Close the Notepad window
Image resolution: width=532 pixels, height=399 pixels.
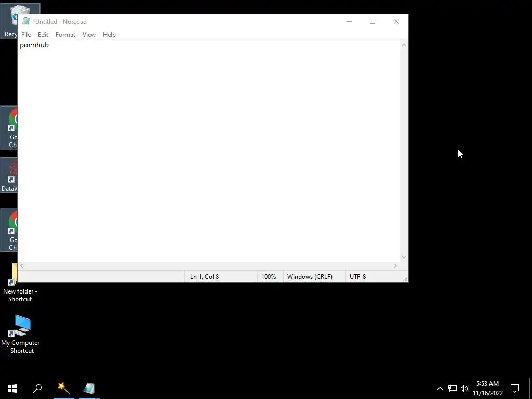click(396, 21)
